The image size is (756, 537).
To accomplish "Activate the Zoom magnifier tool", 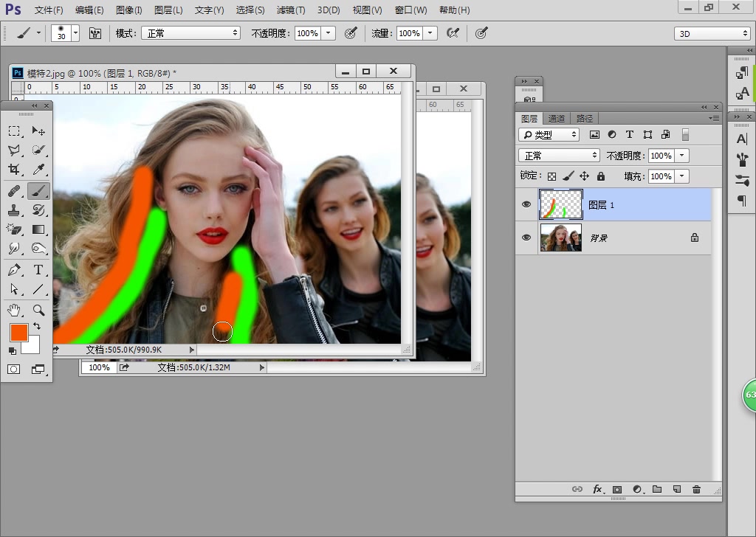I will coord(38,310).
